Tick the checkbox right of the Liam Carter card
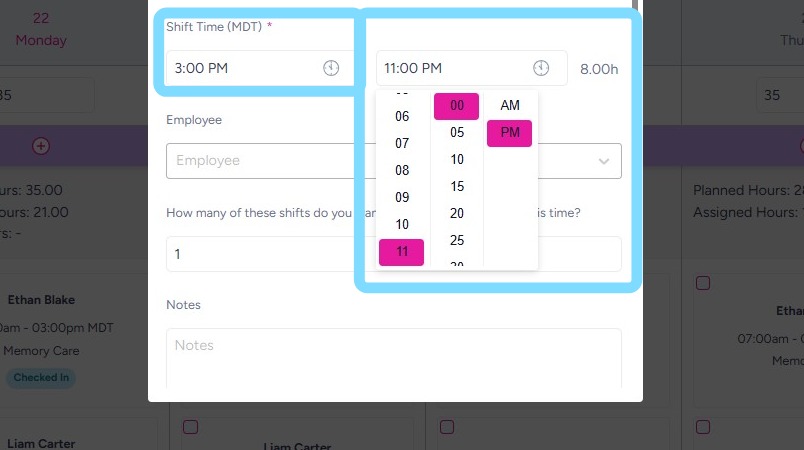804x450 pixels. (x=447, y=427)
